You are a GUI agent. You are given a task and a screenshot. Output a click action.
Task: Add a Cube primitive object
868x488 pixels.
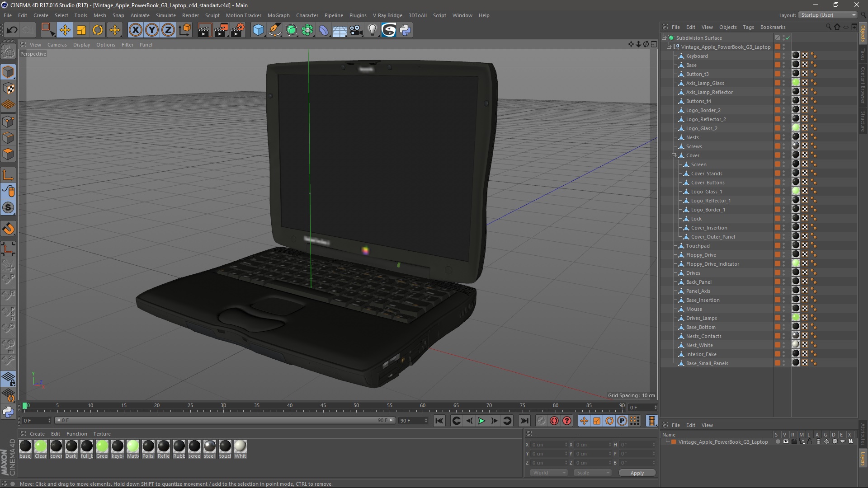[x=258, y=30]
